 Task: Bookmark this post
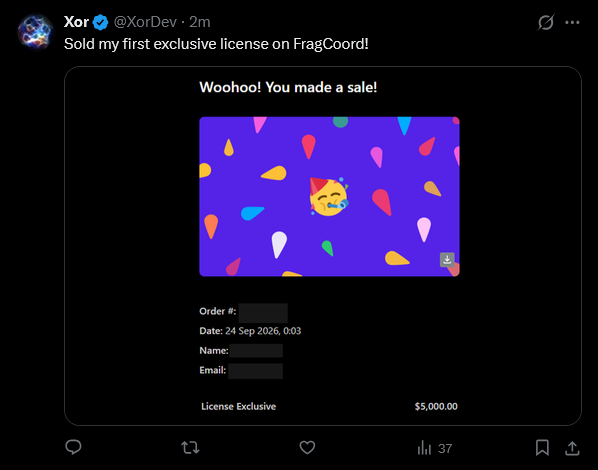(x=542, y=447)
